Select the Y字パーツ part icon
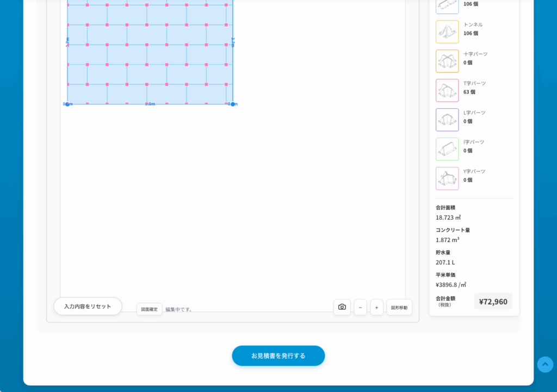This screenshot has width=557, height=392. click(x=447, y=178)
